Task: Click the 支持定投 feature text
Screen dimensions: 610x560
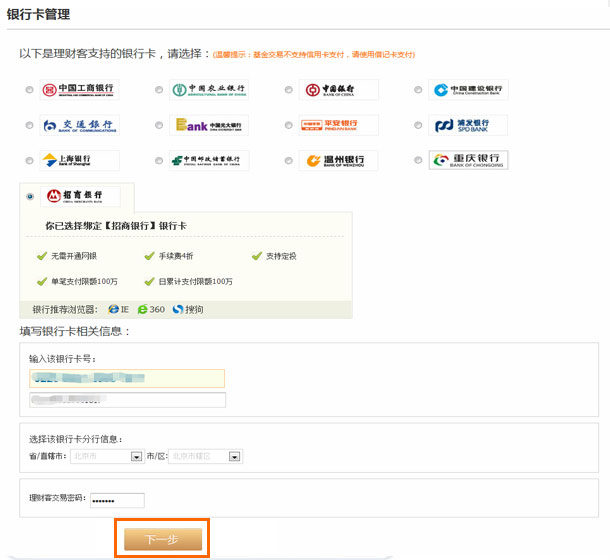Action: 281,256
